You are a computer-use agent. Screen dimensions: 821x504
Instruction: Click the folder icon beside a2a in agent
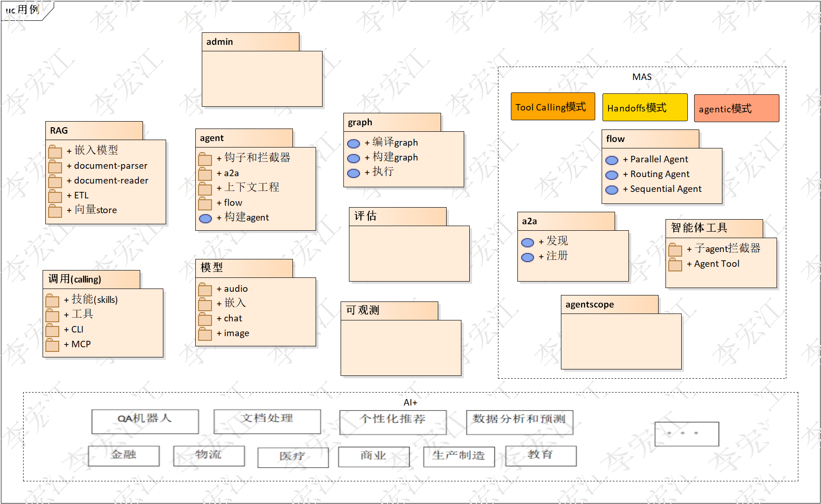click(x=205, y=174)
